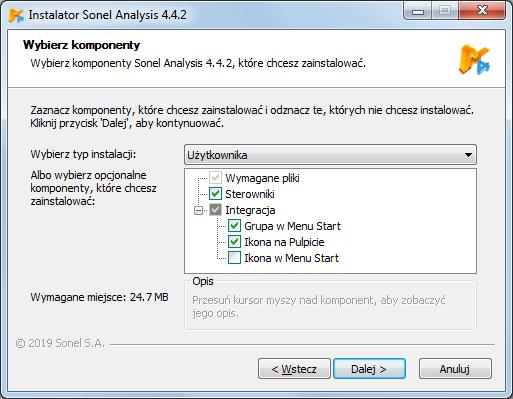Go back with the Wstecz button

(x=294, y=369)
